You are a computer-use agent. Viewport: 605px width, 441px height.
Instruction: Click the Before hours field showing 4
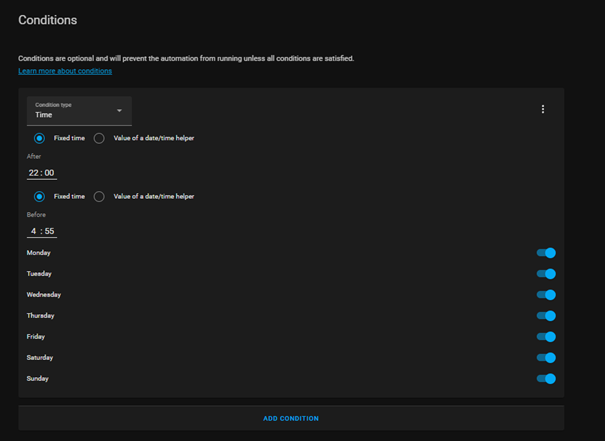pos(33,231)
